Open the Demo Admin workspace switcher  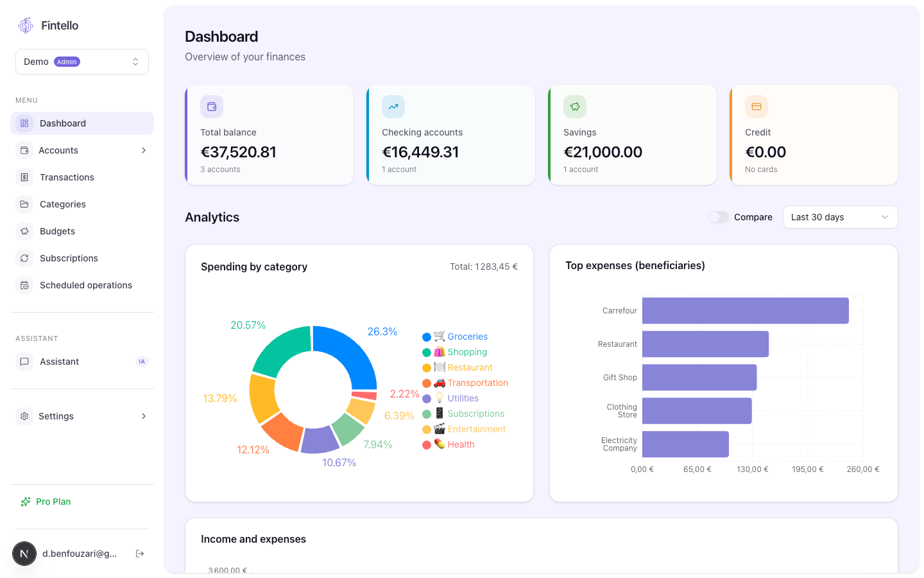click(x=82, y=62)
